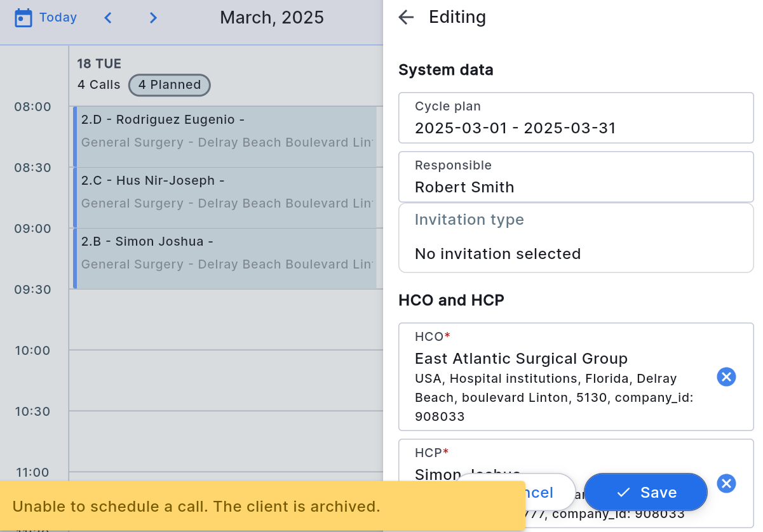Viewport: 763px width, 532px height.
Task: Click the March, 2025 month title
Action: point(272,18)
